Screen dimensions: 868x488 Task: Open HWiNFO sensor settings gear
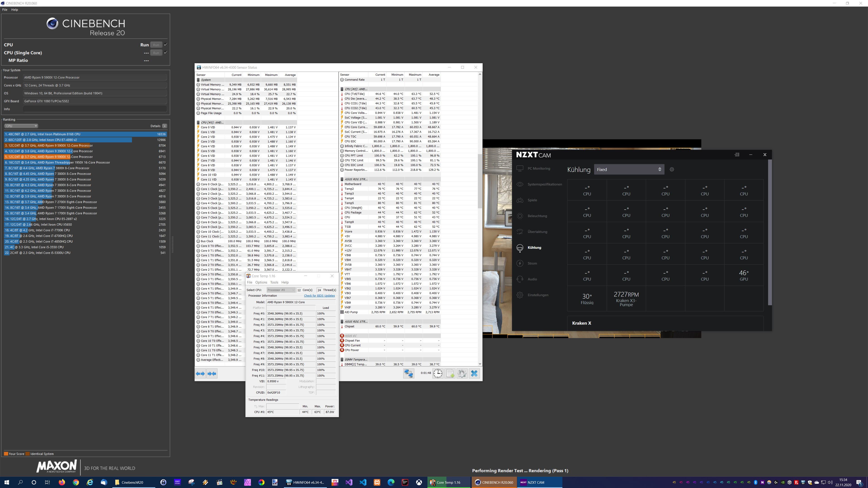click(x=462, y=373)
